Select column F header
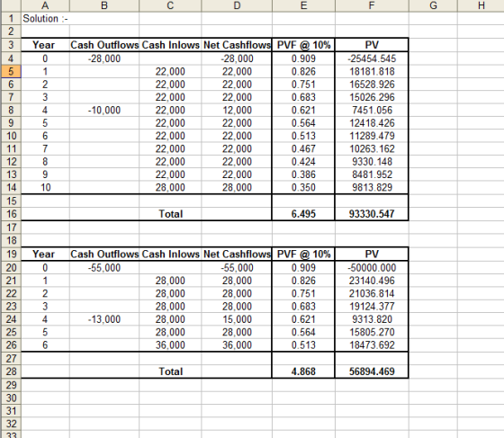The height and width of the screenshot is (438, 504). tap(372, 5)
